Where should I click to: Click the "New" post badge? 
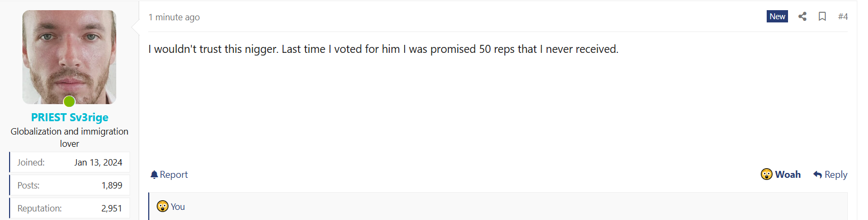(777, 17)
